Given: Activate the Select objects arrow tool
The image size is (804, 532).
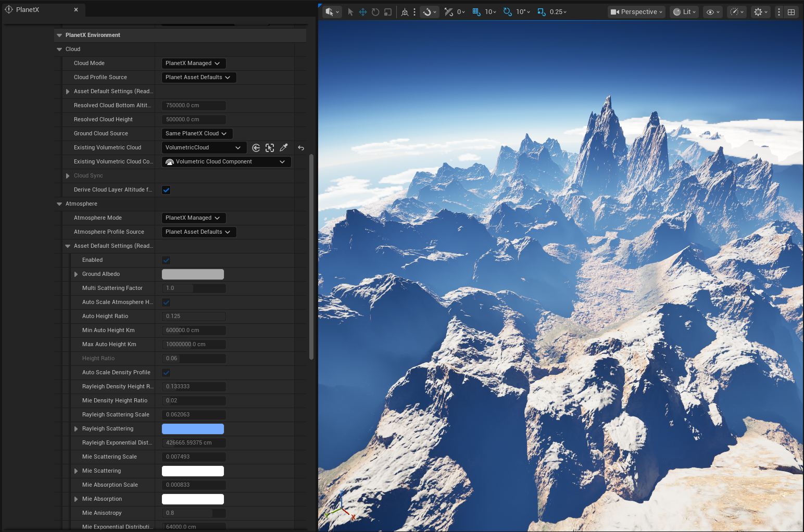Looking at the screenshot, I should click(350, 12).
